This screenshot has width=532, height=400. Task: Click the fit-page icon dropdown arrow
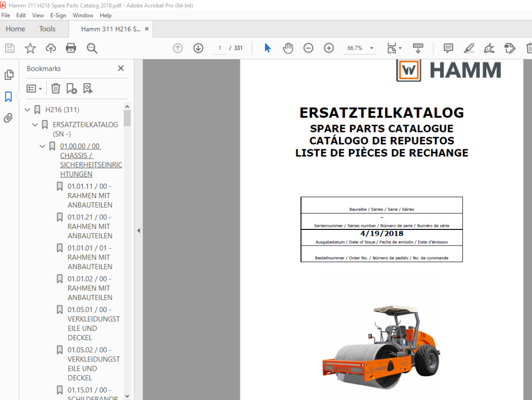pos(400,48)
